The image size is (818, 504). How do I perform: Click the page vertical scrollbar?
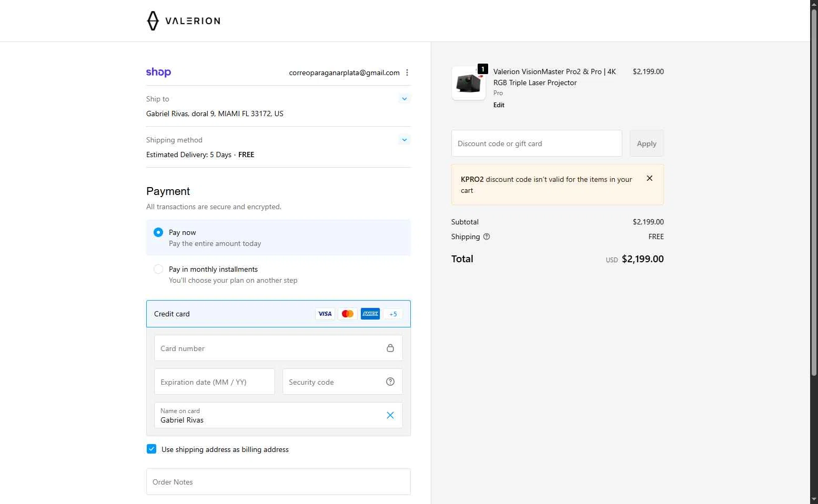tap(814, 192)
